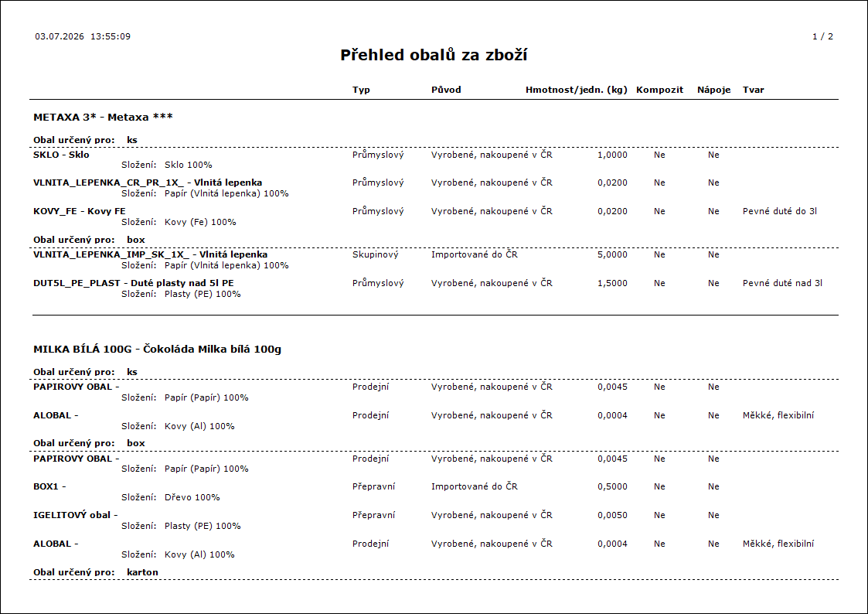The height and width of the screenshot is (614, 868).
Task: Click the KOVY_FE - Kovy FE entry
Action: [79, 211]
